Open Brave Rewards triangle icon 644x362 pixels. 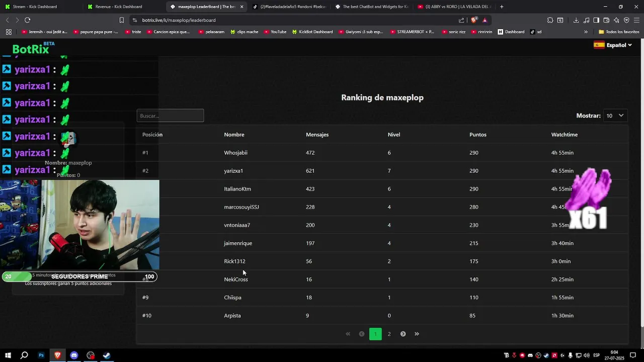tap(485, 20)
